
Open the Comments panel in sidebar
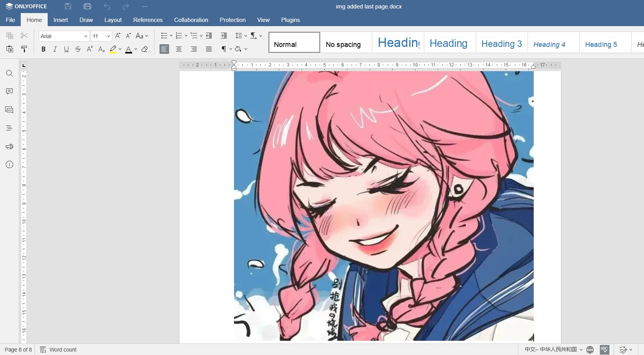10,91
